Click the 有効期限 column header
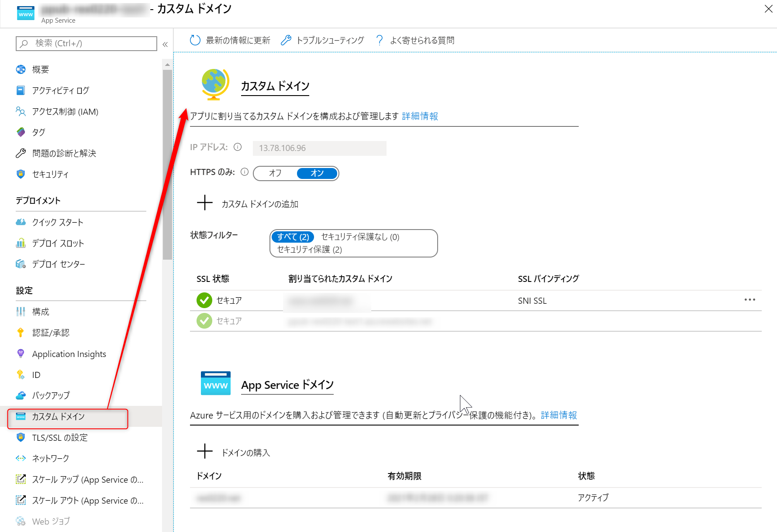 coord(404,476)
